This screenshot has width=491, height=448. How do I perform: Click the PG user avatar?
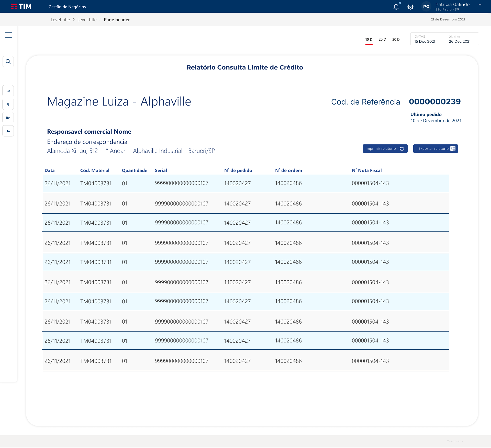[426, 7]
